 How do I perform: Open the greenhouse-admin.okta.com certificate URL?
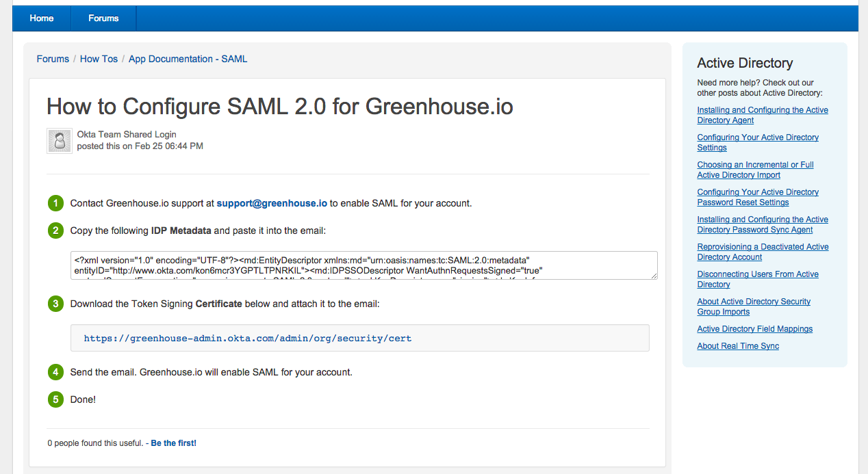pos(248,338)
